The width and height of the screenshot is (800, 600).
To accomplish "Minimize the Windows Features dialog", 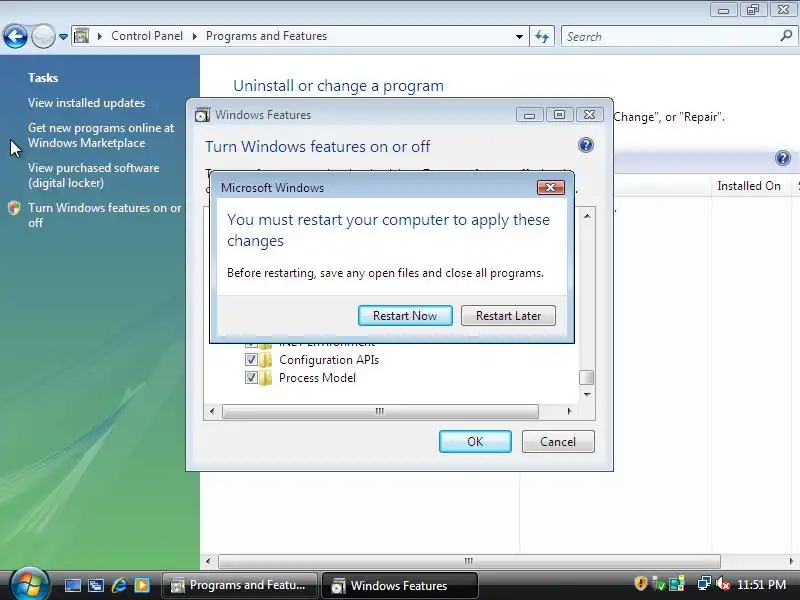I will coord(529,115).
